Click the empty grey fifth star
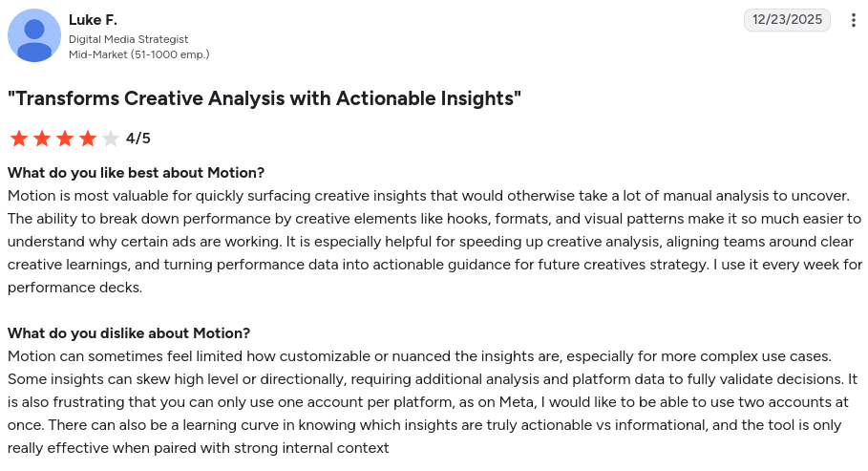This screenshot has height=471, width=868. click(111, 139)
